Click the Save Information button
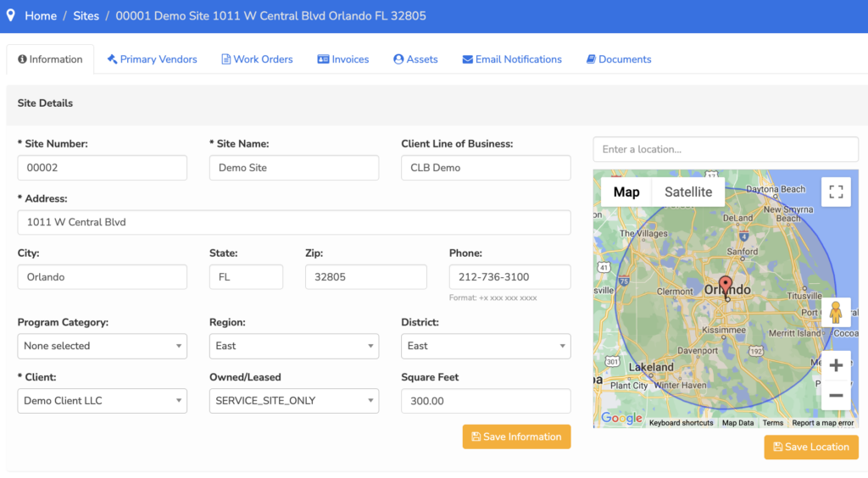 (x=516, y=436)
